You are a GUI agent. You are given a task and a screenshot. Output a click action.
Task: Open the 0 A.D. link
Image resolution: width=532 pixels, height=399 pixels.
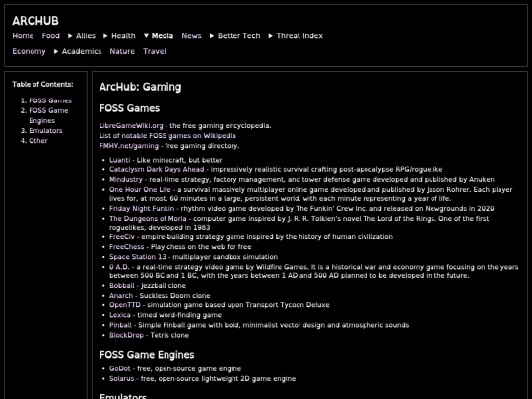119,267
